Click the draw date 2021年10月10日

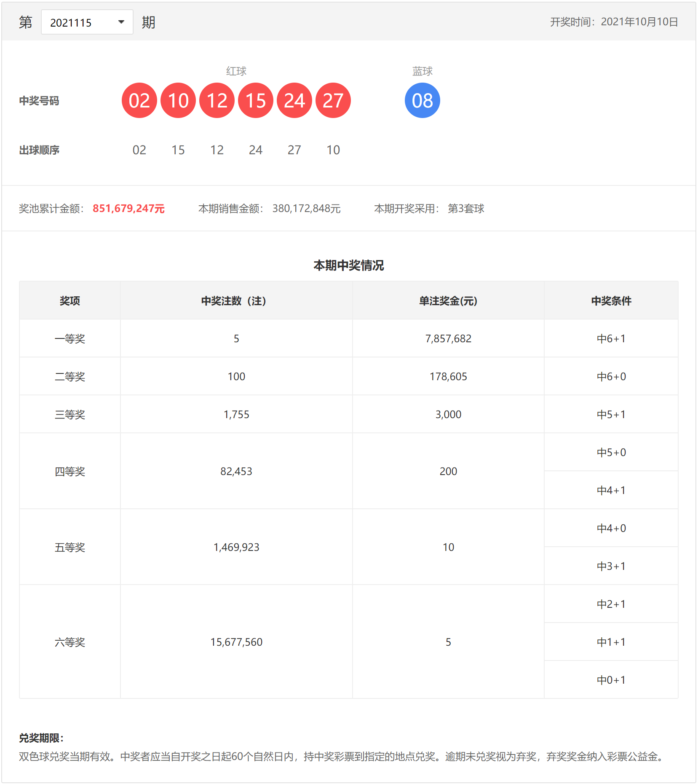pos(639,22)
